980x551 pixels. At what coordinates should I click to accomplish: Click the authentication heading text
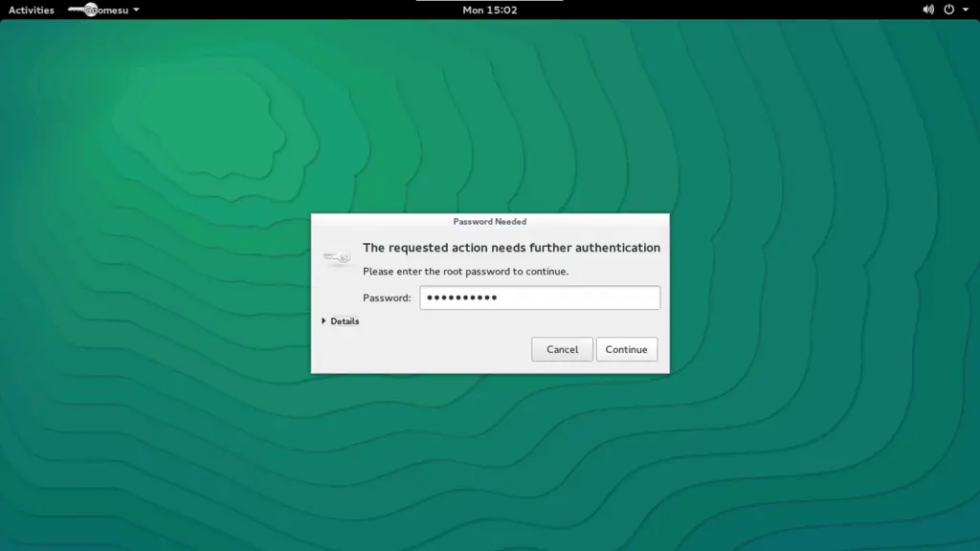click(x=511, y=248)
